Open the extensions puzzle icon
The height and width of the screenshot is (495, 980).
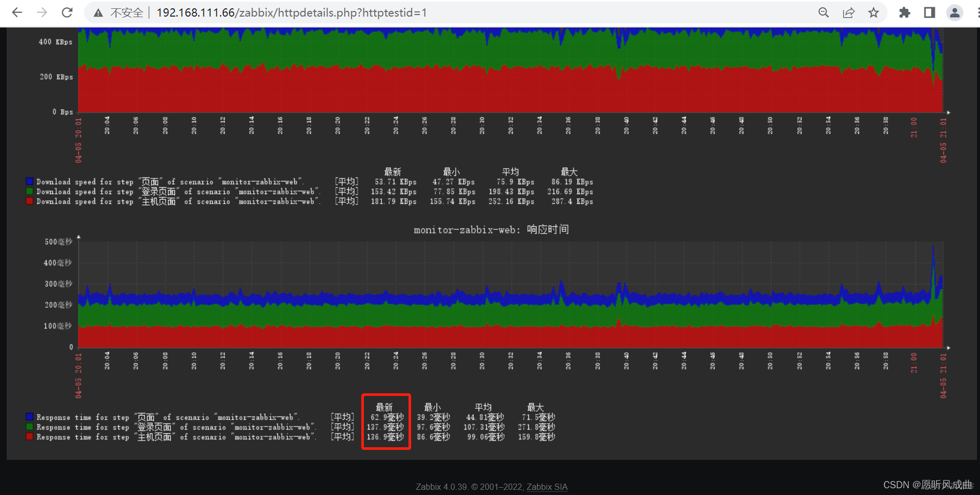click(905, 12)
